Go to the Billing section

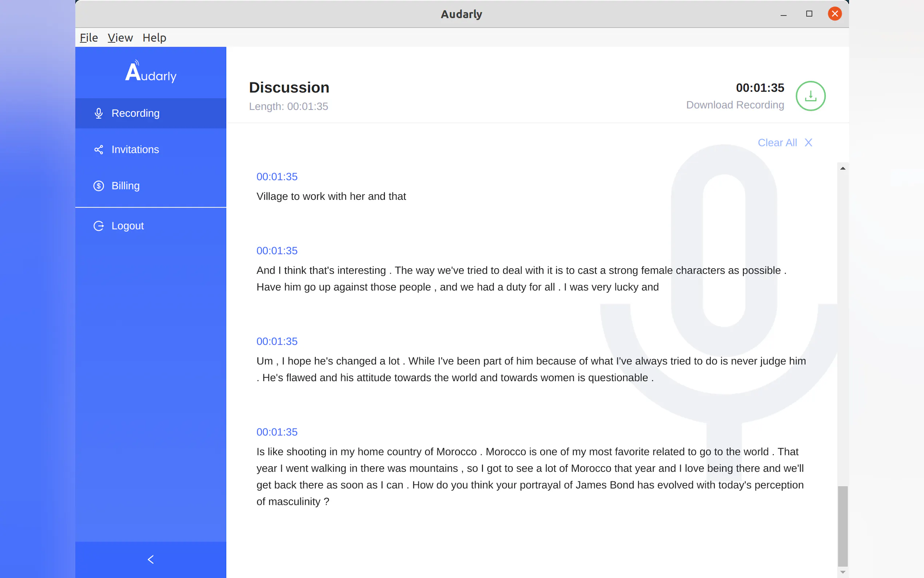tap(125, 186)
